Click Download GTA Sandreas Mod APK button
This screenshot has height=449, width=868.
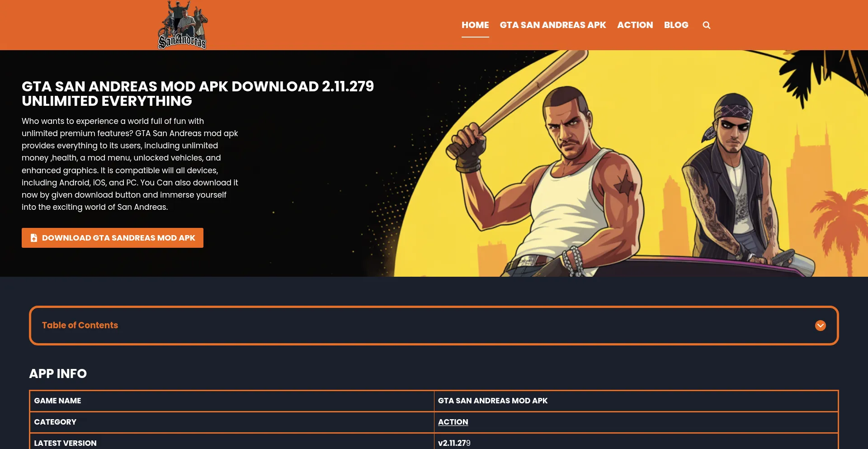coord(113,238)
